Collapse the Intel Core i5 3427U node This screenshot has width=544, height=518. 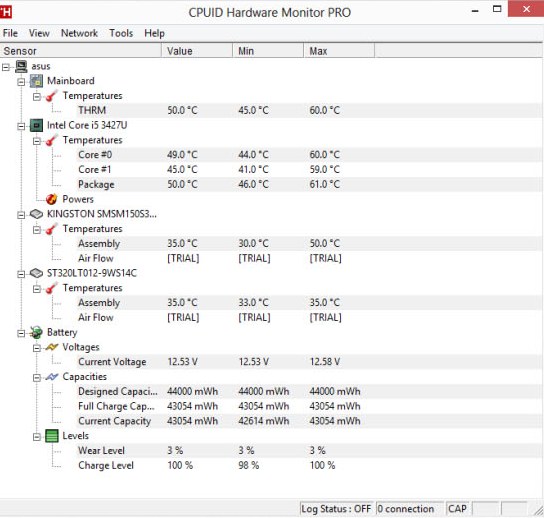[21, 126]
